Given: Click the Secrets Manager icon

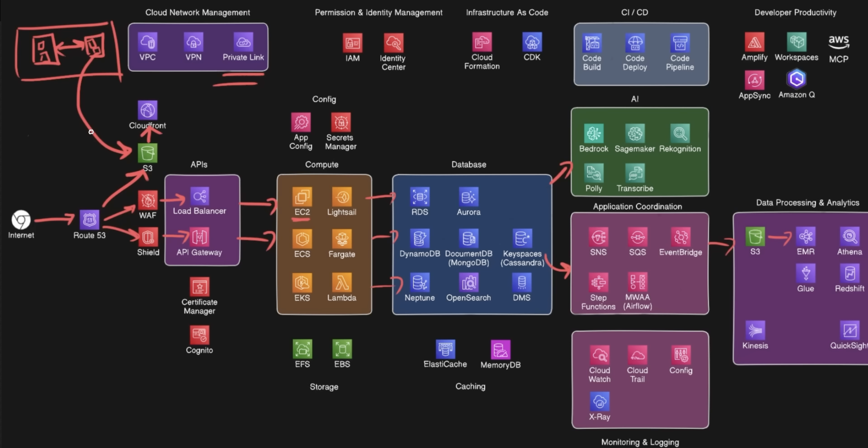Looking at the screenshot, I should [x=341, y=122].
